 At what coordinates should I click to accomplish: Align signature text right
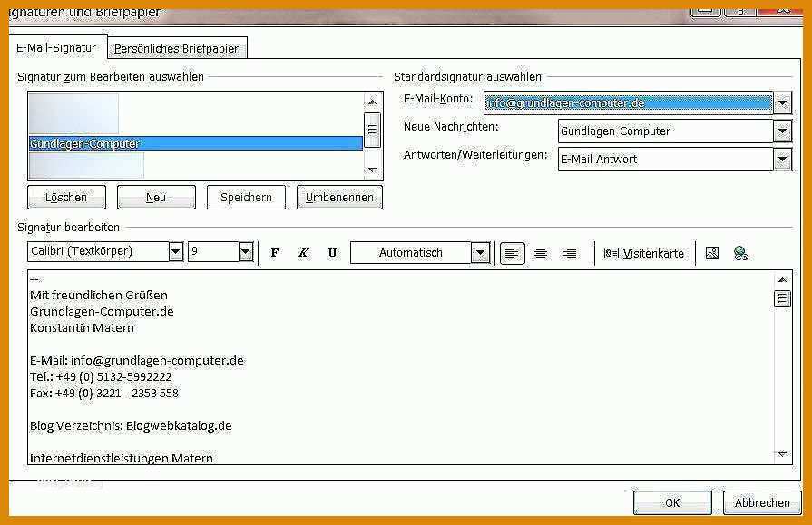point(570,253)
